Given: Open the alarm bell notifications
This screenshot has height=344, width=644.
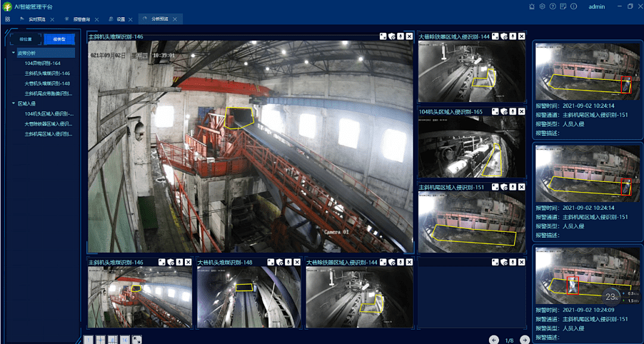Looking at the screenshot, I should pos(532,7).
